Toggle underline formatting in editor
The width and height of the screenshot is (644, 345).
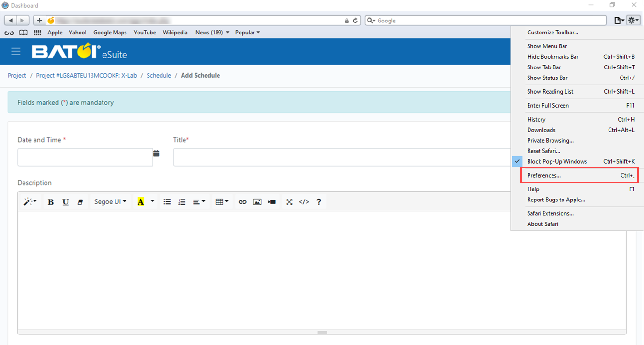66,202
